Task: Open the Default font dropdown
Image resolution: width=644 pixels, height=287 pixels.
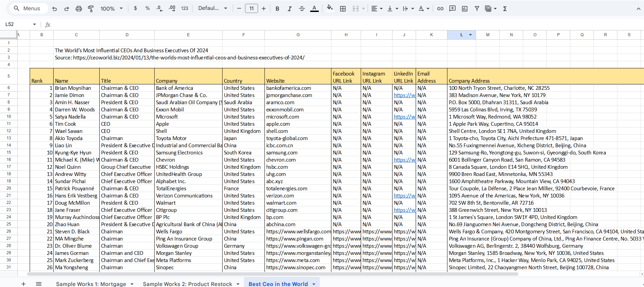Action: pos(213,9)
